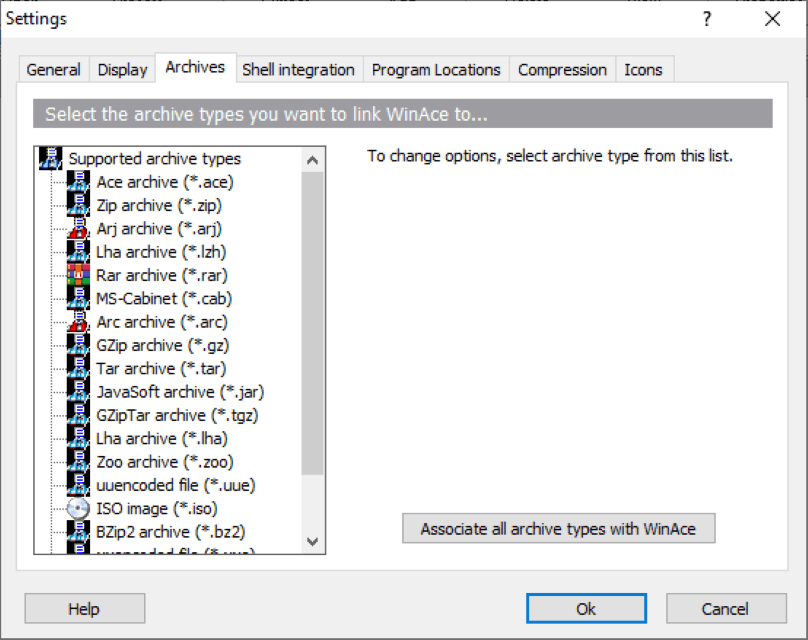This screenshot has height=640, width=808.
Task: Go to the Program Locations tab
Action: (436, 70)
